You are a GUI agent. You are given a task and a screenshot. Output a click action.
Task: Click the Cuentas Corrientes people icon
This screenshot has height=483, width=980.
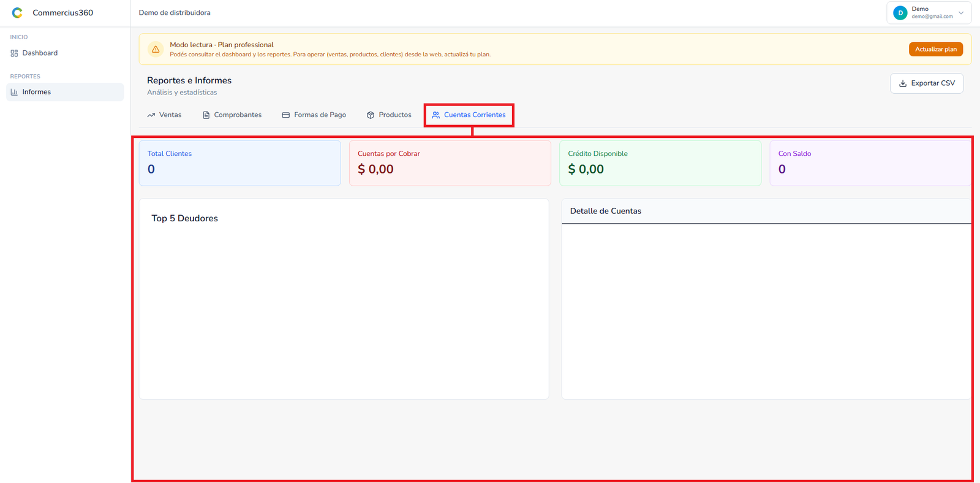(436, 115)
